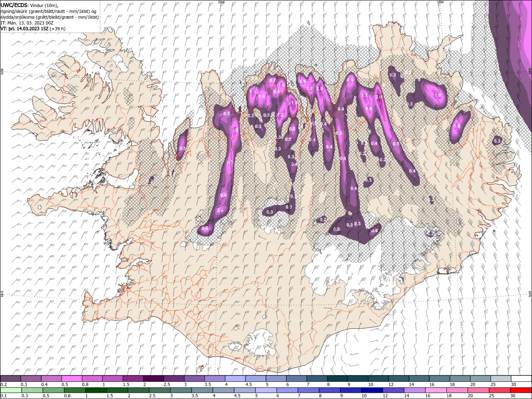Click the 'slydda/snjókoma' legend description line
This screenshot has width=532, height=399.
click(50, 17)
